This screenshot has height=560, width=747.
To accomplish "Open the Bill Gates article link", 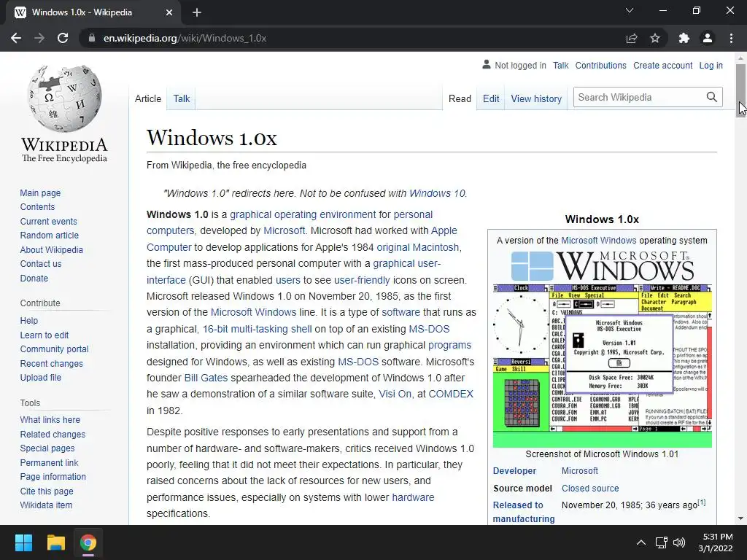I will click(206, 378).
